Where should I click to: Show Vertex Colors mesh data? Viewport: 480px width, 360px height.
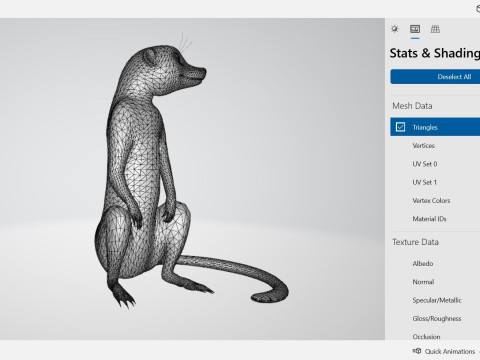431,201
